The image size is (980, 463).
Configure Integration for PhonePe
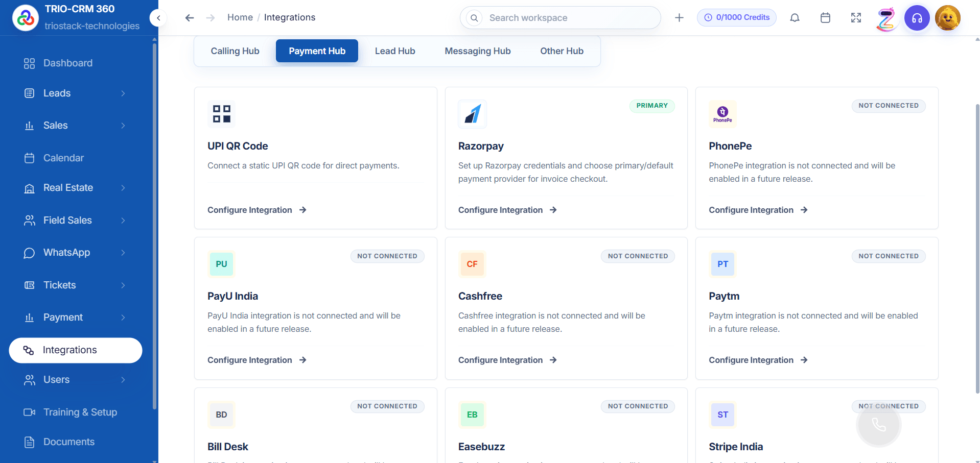pos(758,210)
